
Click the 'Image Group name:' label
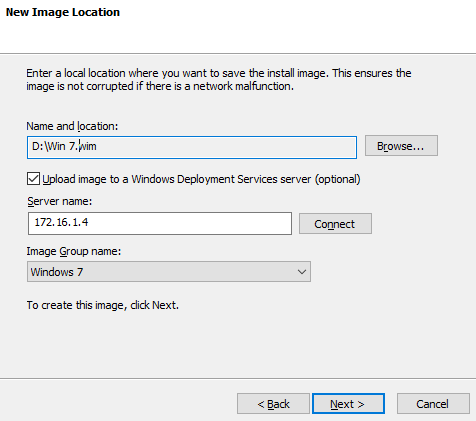point(74,251)
